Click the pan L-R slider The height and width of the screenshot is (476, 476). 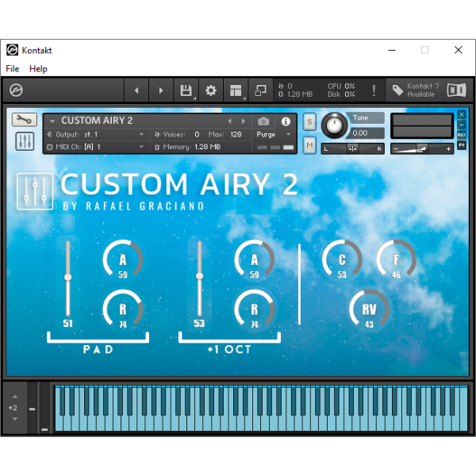(352, 149)
